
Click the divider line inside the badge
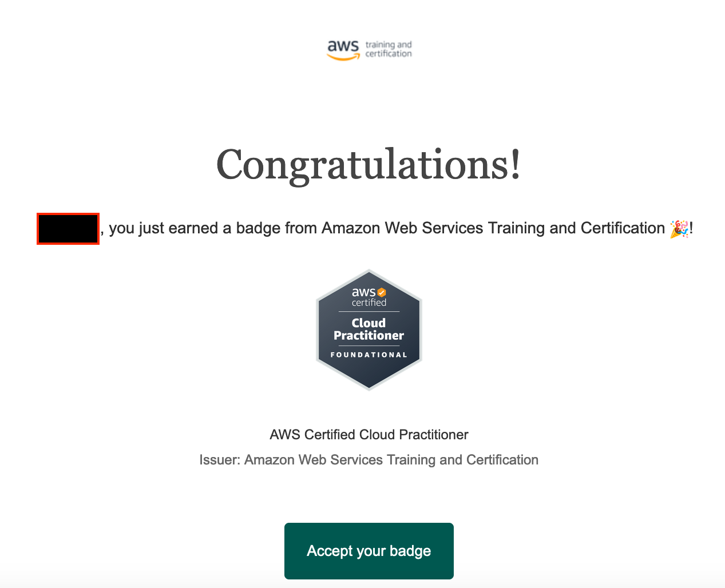coord(368,311)
